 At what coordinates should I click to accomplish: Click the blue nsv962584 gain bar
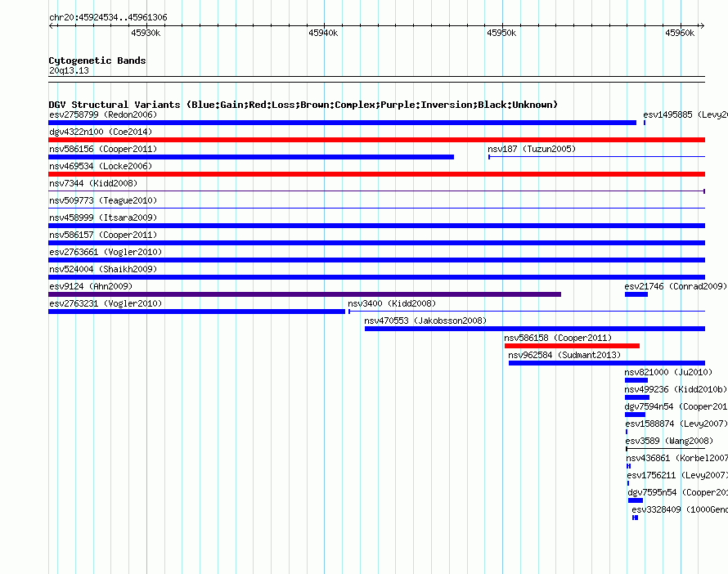(x=607, y=363)
